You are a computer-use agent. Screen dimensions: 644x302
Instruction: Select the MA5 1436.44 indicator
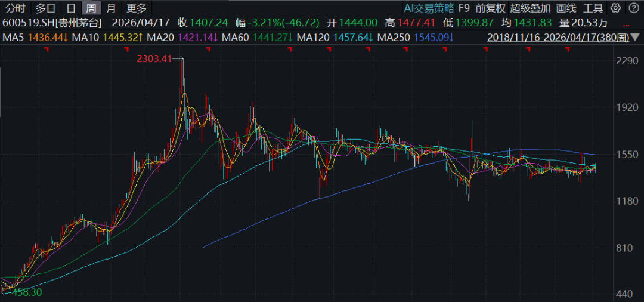(35, 38)
